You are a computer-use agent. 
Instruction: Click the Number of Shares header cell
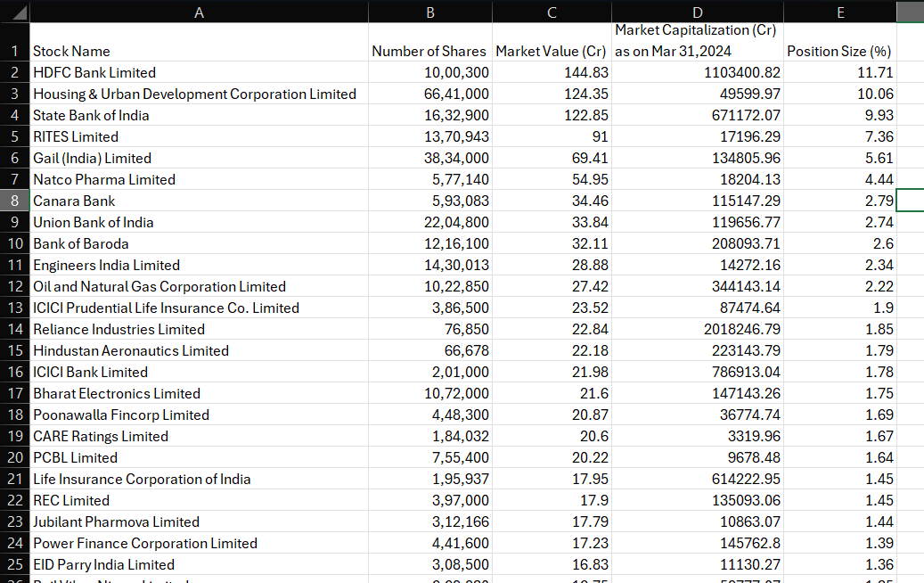tap(429, 51)
